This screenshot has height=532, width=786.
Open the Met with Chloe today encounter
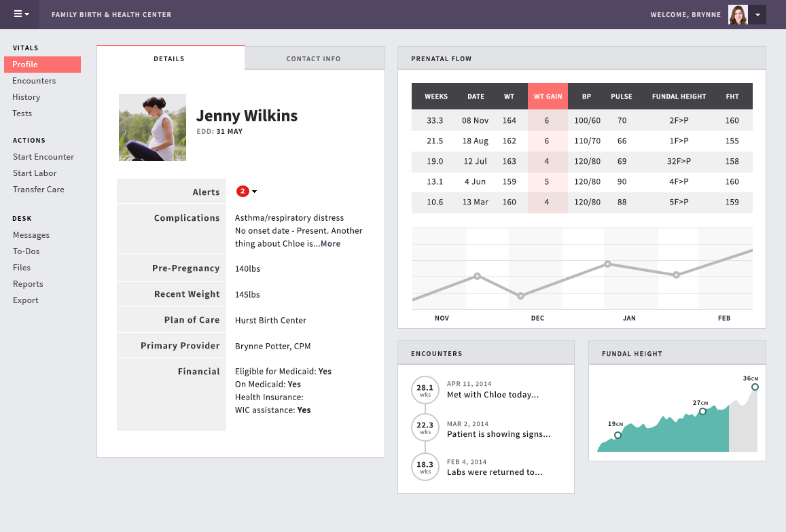tap(493, 395)
